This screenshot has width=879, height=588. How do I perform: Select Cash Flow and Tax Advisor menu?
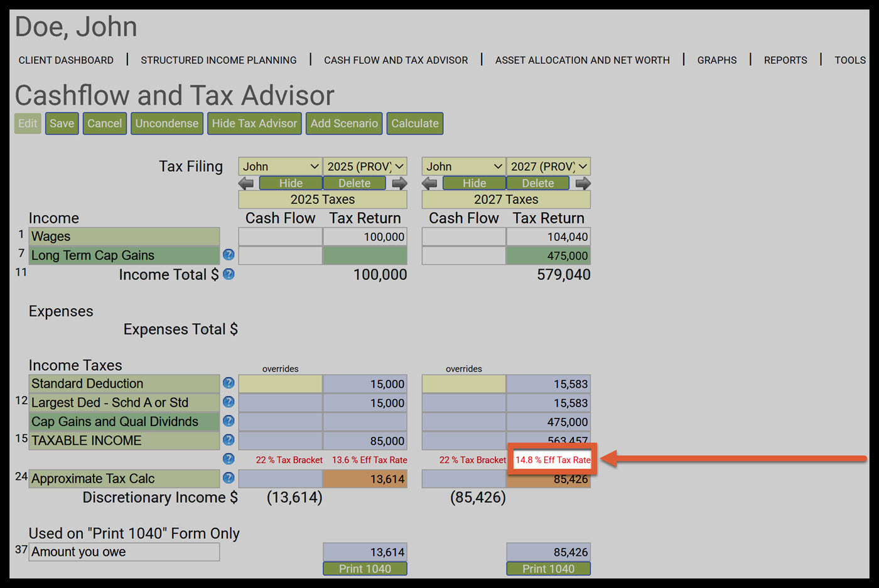pyautogui.click(x=396, y=60)
